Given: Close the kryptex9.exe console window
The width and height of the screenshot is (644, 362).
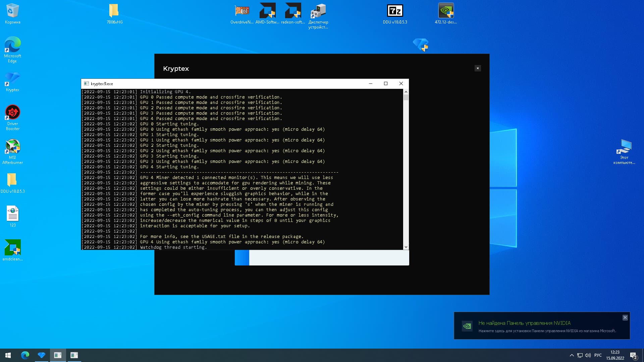Looking at the screenshot, I should point(401,83).
